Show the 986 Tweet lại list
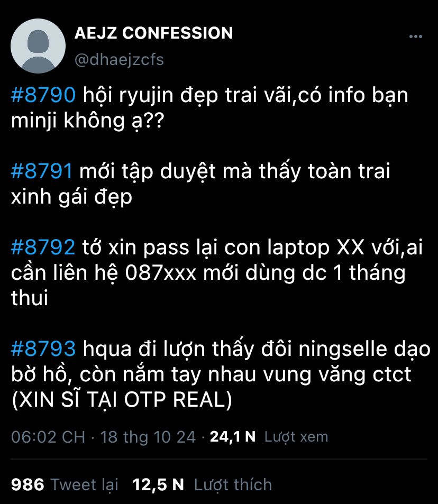The image size is (438, 504). pos(65,485)
